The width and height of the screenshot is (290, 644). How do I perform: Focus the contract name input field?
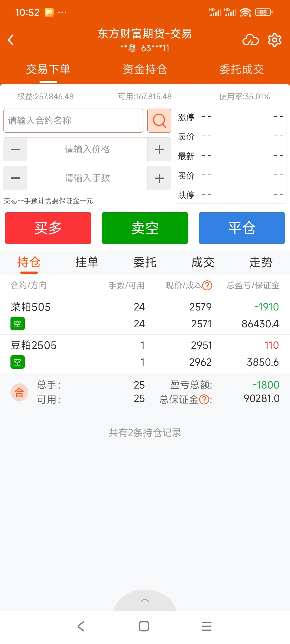pyautogui.click(x=73, y=120)
